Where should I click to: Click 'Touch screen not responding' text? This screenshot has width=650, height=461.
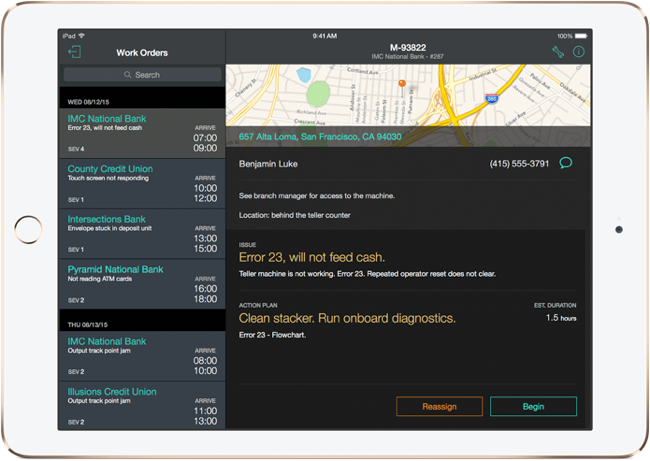(108, 178)
